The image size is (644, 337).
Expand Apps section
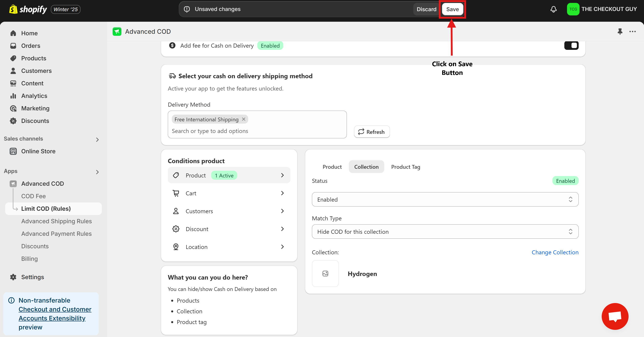[98, 172]
